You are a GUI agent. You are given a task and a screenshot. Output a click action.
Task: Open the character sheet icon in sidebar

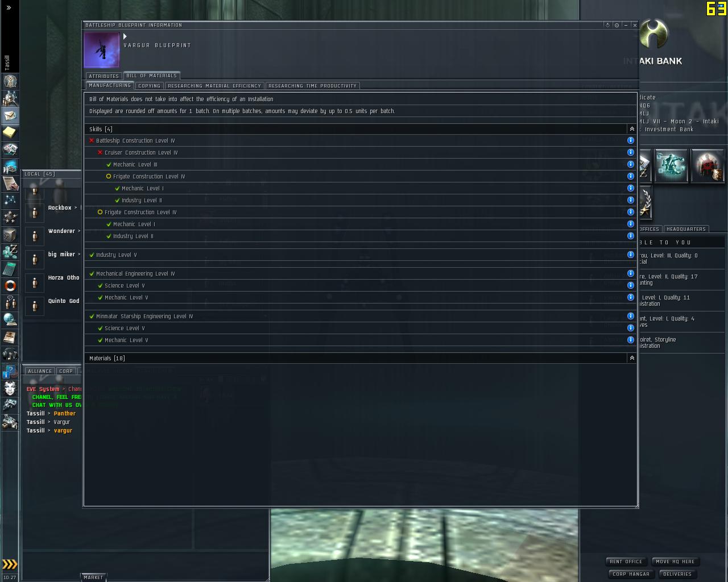tap(10, 82)
